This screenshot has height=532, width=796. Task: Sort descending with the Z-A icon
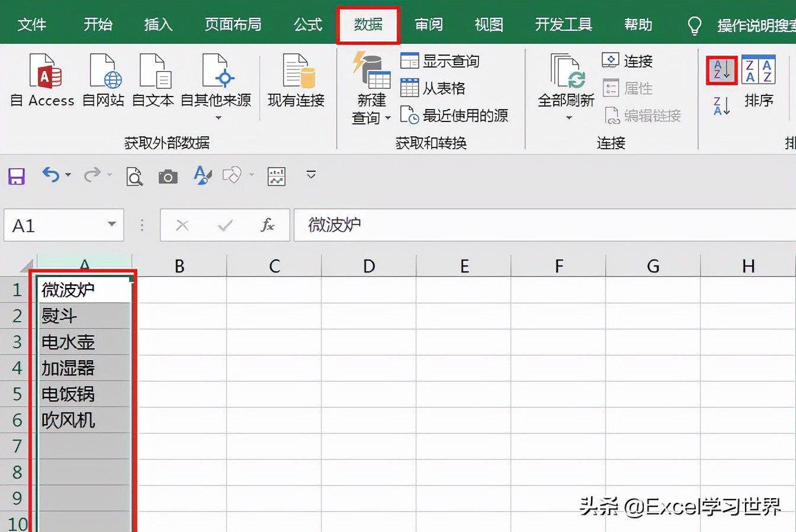tap(721, 106)
